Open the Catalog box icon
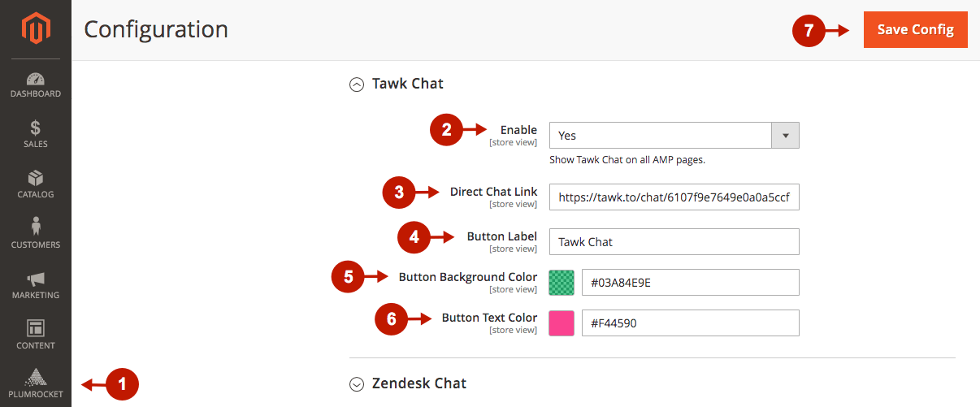Viewport: 980px width, 407px height. tap(35, 179)
